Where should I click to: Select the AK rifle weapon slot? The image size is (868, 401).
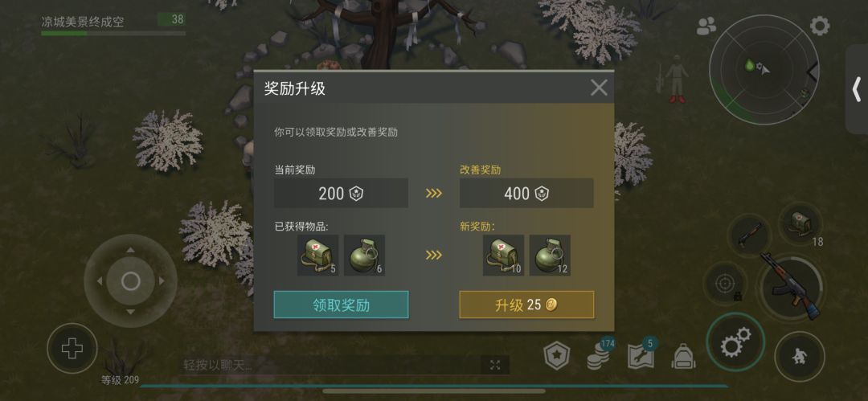(x=791, y=284)
